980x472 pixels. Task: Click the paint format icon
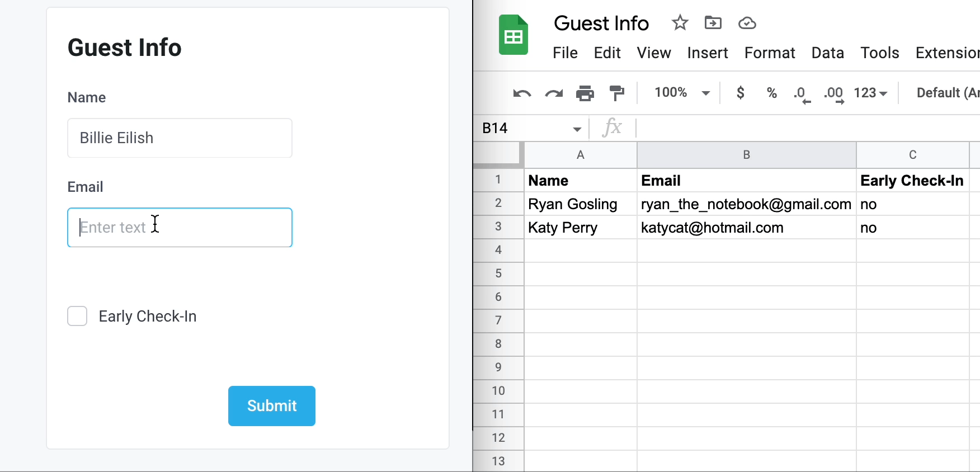617,93
